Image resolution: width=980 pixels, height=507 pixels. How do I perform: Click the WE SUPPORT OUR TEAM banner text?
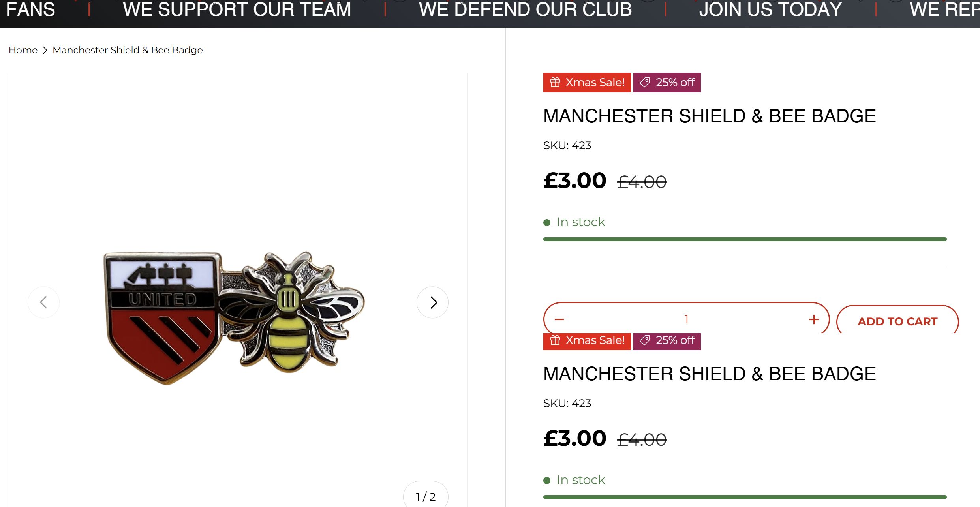coord(237,9)
